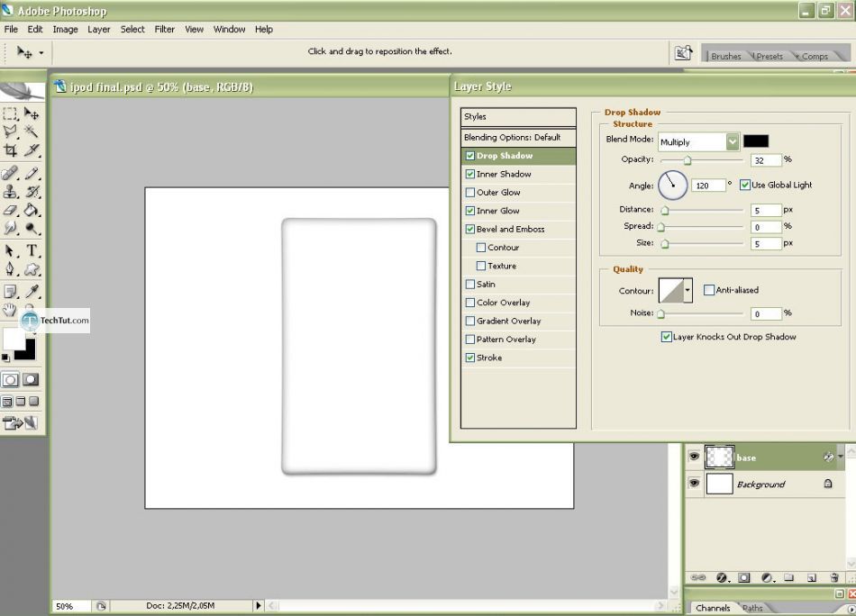The width and height of the screenshot is (856, 616).
Task: Uncheck the Inner Shadow style
Action: [470, 174]
